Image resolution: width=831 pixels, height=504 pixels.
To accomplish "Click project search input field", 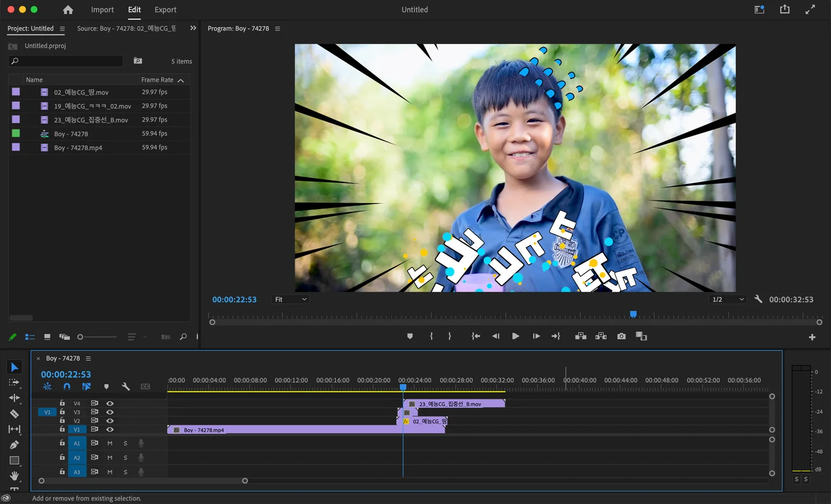I will (x=66, y=61).
